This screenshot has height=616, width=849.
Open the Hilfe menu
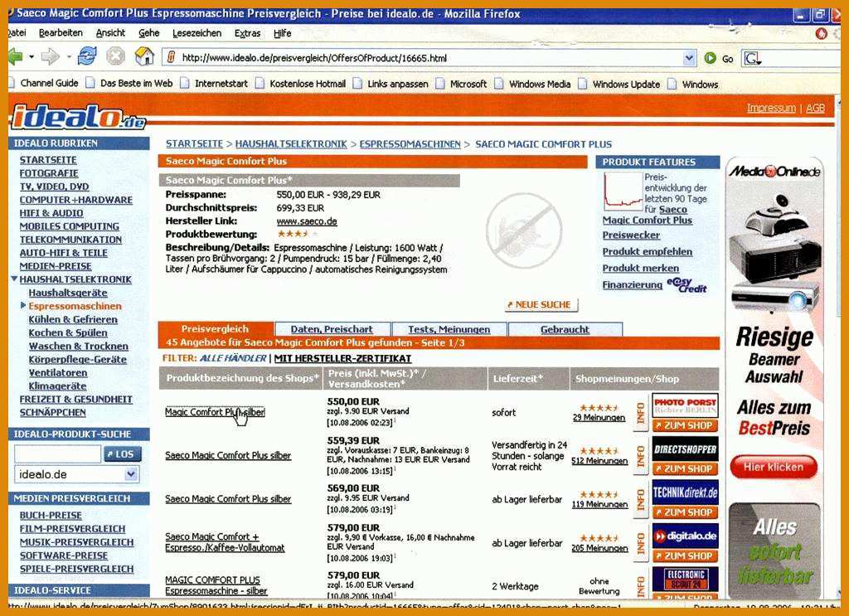tap(282, 33)
